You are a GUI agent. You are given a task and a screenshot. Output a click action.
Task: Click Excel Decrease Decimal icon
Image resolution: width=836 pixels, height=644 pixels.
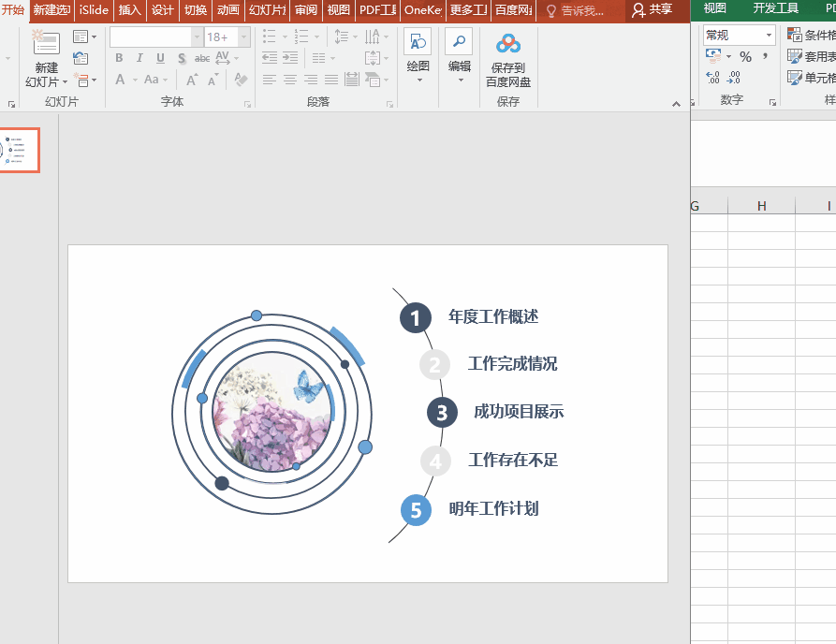[734, 78]
